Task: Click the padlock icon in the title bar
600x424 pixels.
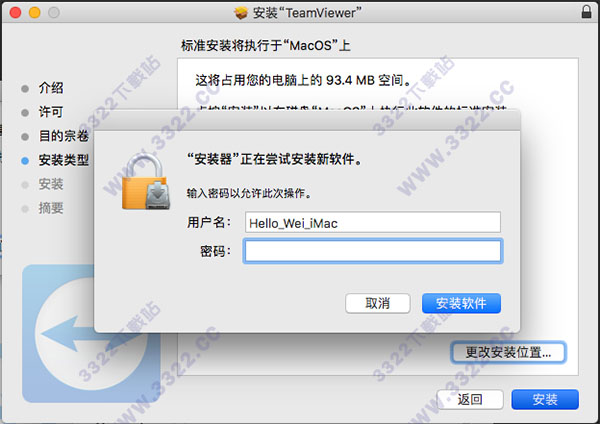Action: coord(586,11)
